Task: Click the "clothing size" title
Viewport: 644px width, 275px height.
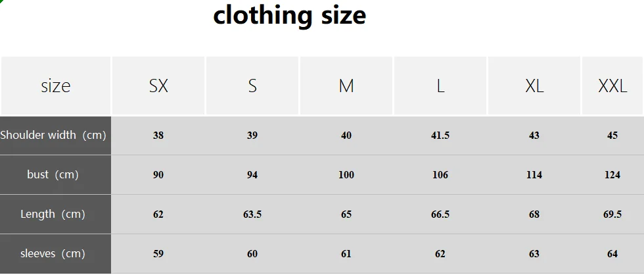Action: point(289,15)
